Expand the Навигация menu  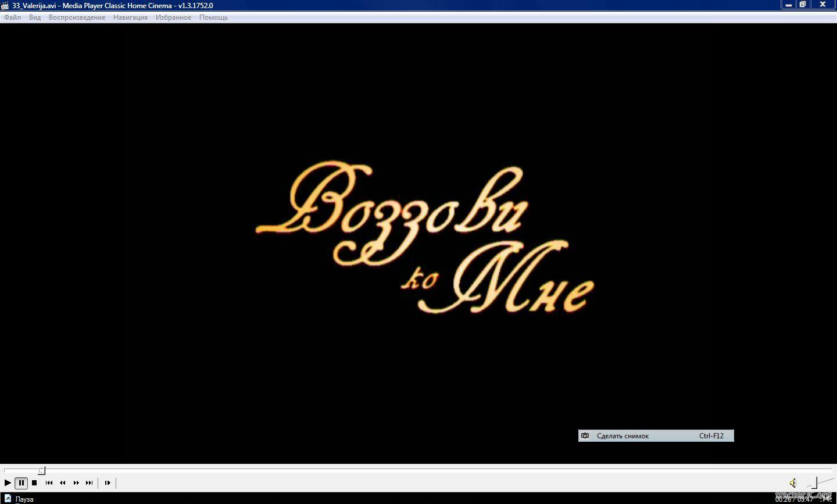click(130, 17)
